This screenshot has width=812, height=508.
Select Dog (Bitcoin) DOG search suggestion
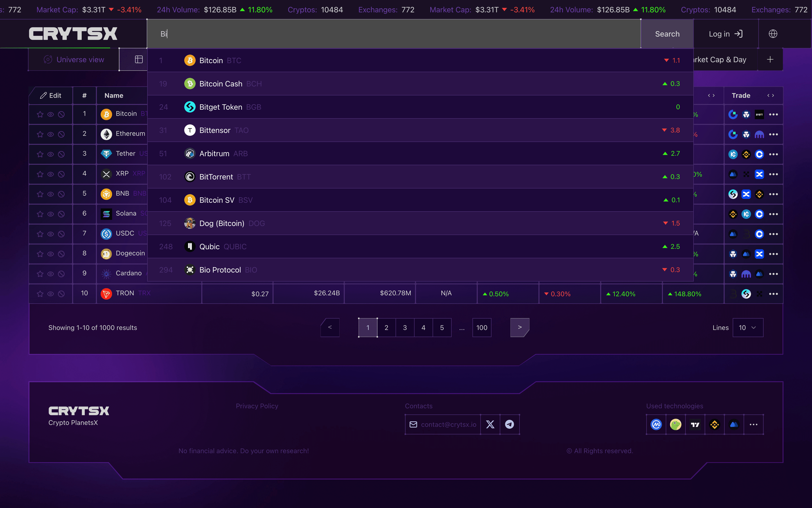(420, 223)
